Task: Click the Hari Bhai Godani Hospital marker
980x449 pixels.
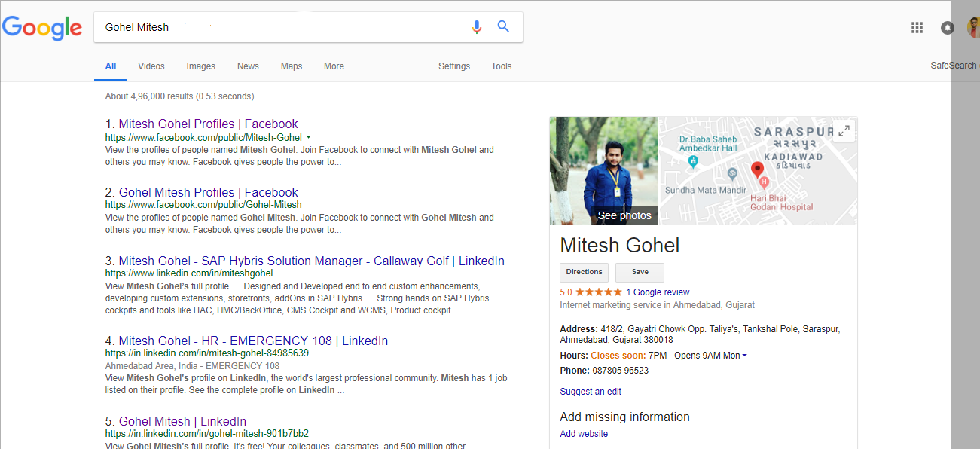Action: pyautogui.click(x=764, y=182)
